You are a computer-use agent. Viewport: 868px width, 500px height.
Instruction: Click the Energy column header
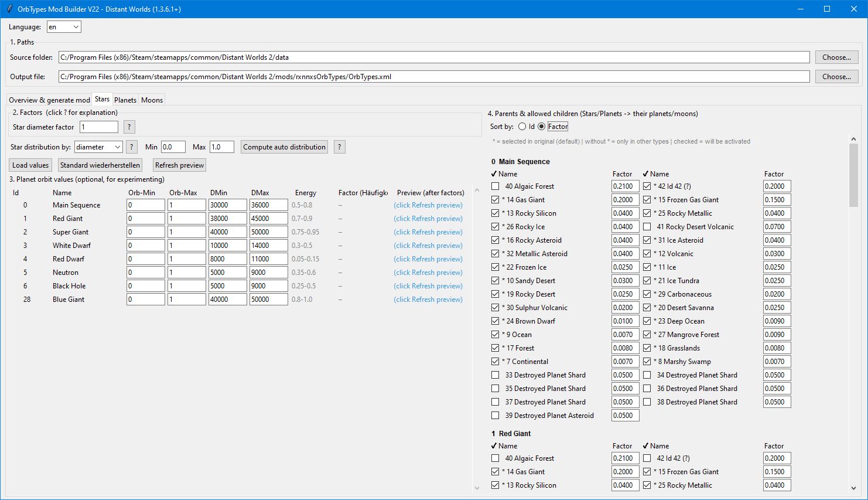(x=306, y=193)
